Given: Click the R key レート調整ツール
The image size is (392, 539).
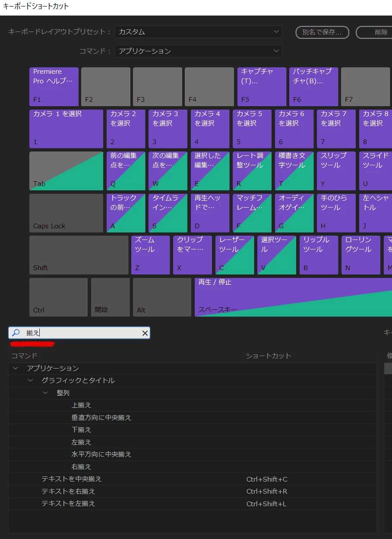Looking at the screenshot, I should coord(252,171).
